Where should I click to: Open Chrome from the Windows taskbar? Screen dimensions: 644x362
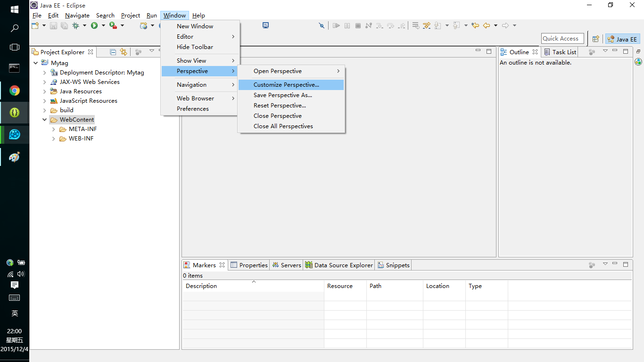15,90
